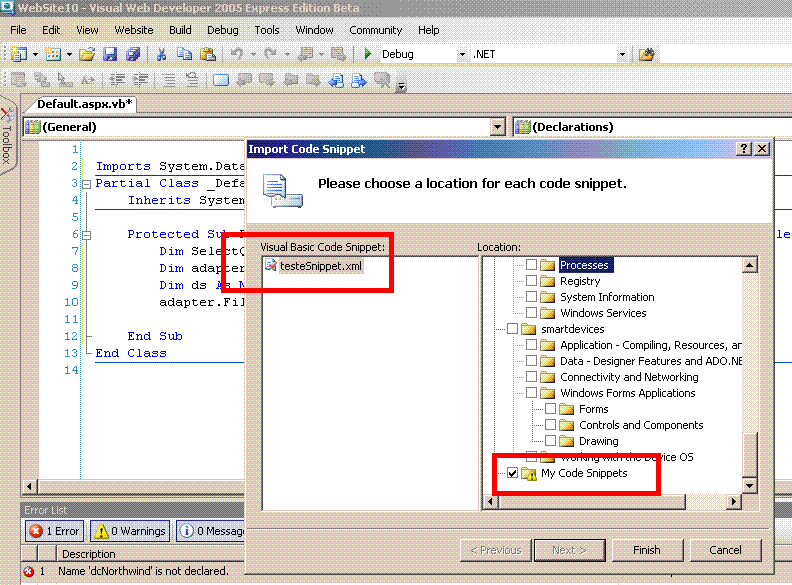
Task: Check the Registry folder checkbox
Action: click(x=532, y=281)
